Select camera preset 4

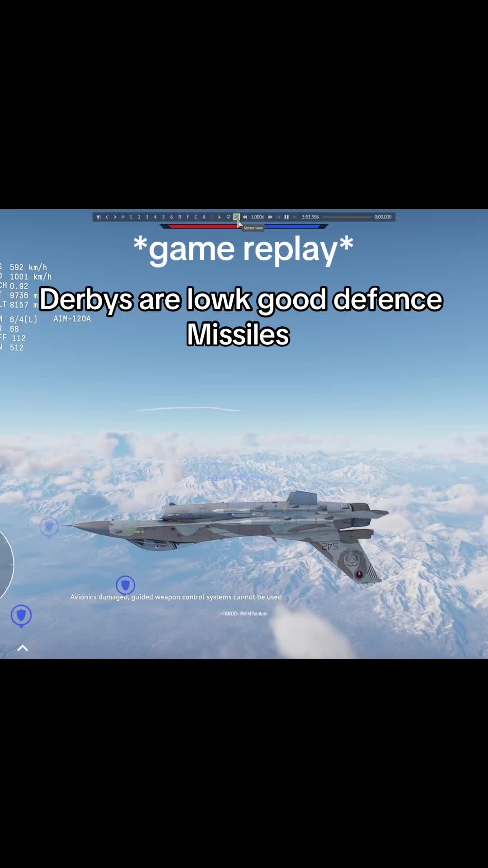tap(155, 217)
